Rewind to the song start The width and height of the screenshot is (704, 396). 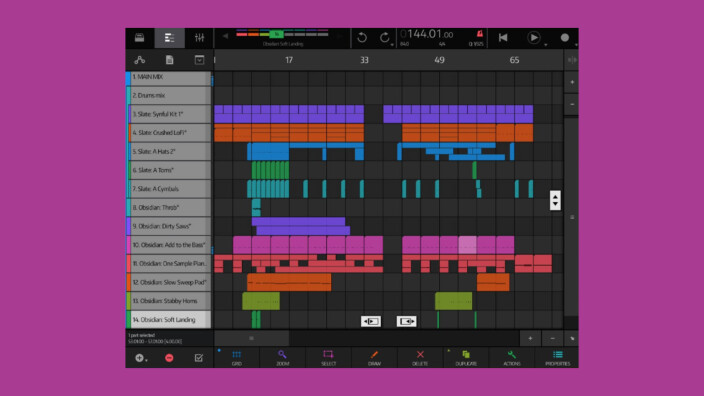click(x=503, y=38)
